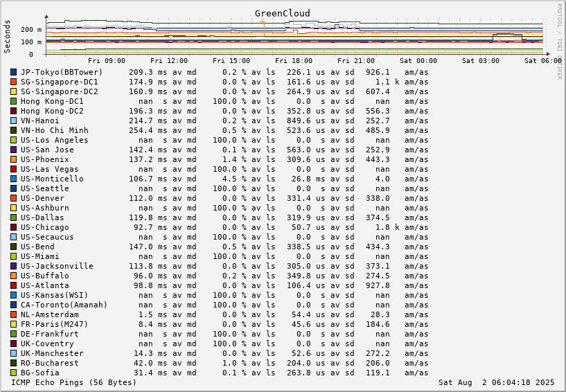Screen dimensions: 566x392
Task: Click the ICMP Echo Pings footer text
Action: [74, 382]
